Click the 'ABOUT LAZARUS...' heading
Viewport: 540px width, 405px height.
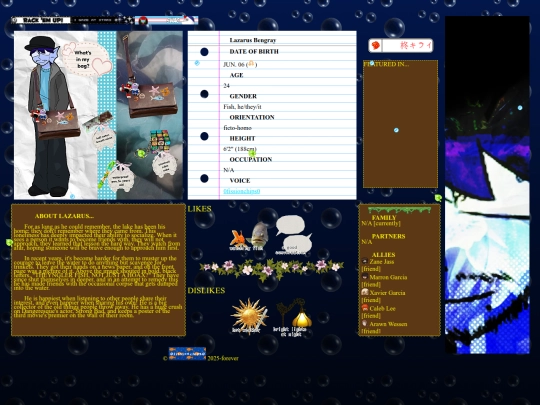coord(64,216)
